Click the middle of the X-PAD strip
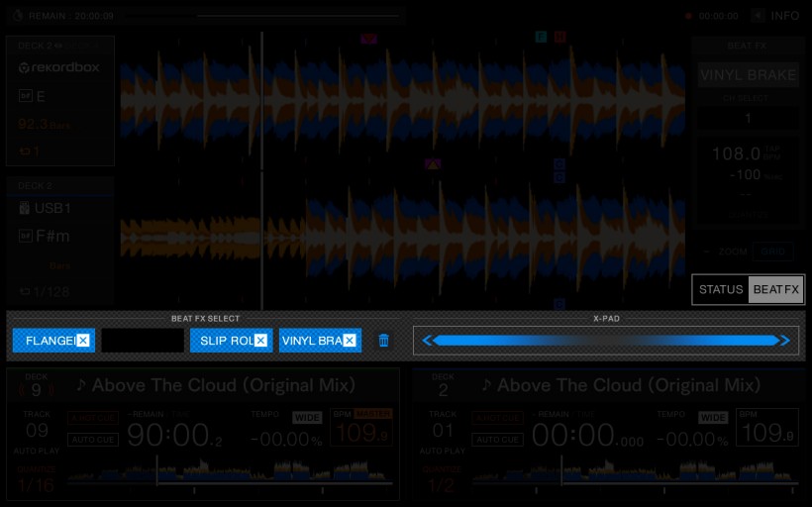 (x=606, y=341)
